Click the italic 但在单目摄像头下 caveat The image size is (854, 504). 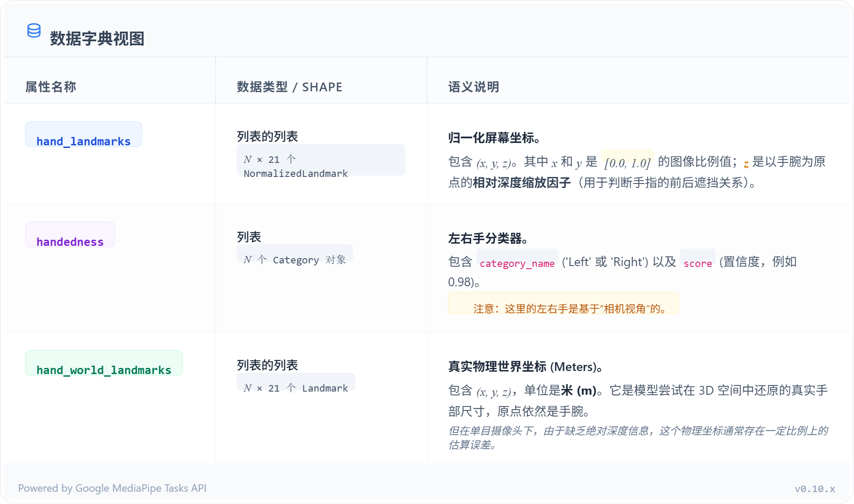tap(638, 438)
